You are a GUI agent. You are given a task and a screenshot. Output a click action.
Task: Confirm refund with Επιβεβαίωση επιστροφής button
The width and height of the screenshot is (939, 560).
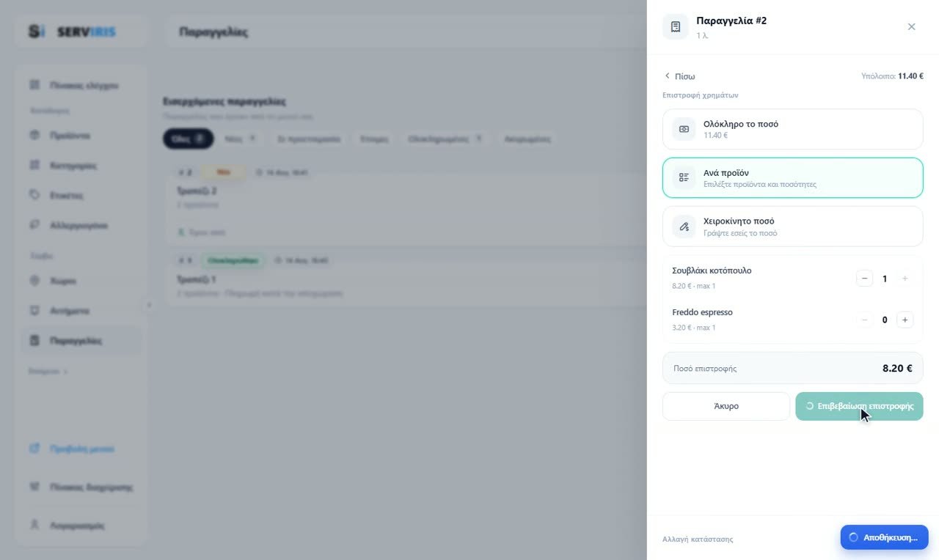[x=859, y=406]
